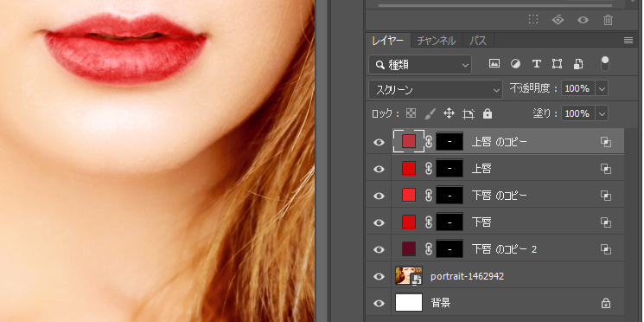Select the layer named 下唇
Image resolution: width=644 pixels, height=322 pixels.
click(481, 222)
